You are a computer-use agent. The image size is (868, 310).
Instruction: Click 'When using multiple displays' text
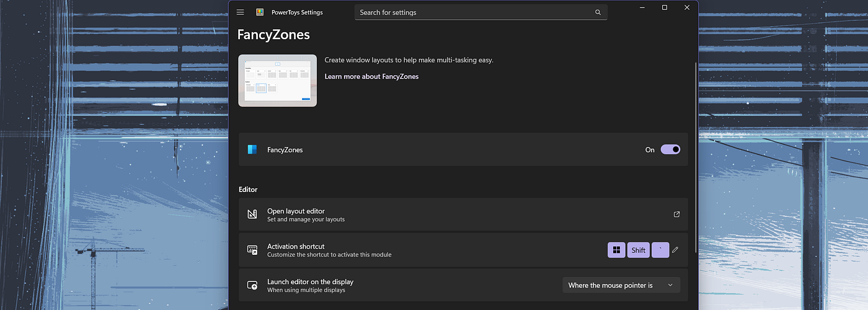click(x=306, y=290)
